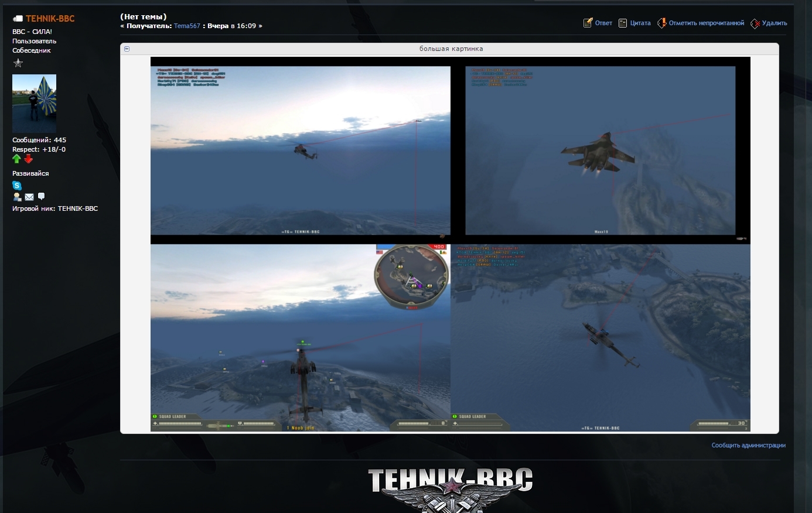Image resolution: width=812 pixels, height=513 pixels.
Task: Click the 'Пользователь' group label
Action: click(35, 41)
